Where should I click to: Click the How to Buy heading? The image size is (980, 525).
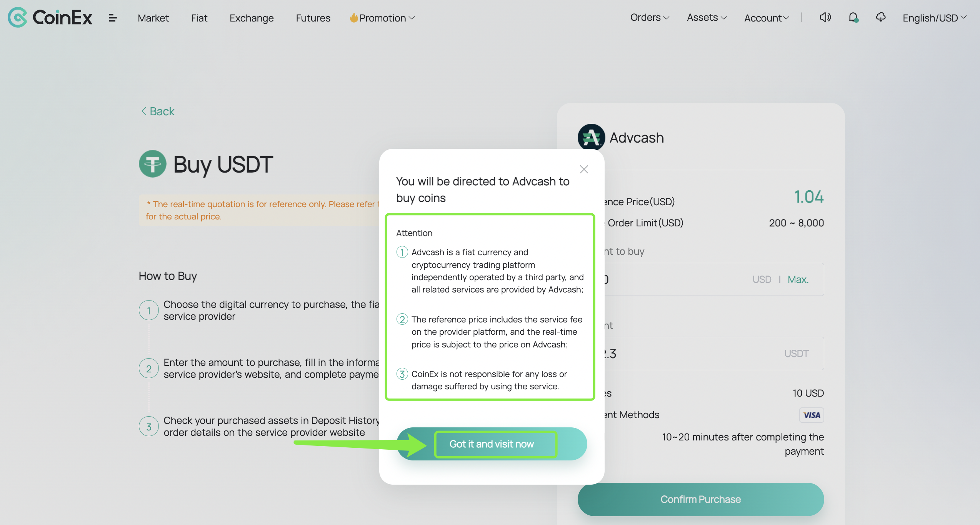[x=168, y=276]
